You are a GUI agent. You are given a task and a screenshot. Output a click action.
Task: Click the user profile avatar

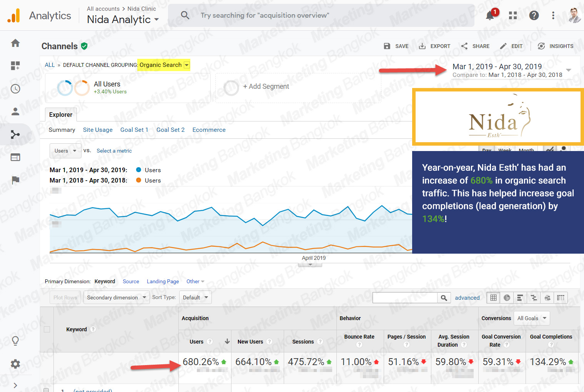574,15
